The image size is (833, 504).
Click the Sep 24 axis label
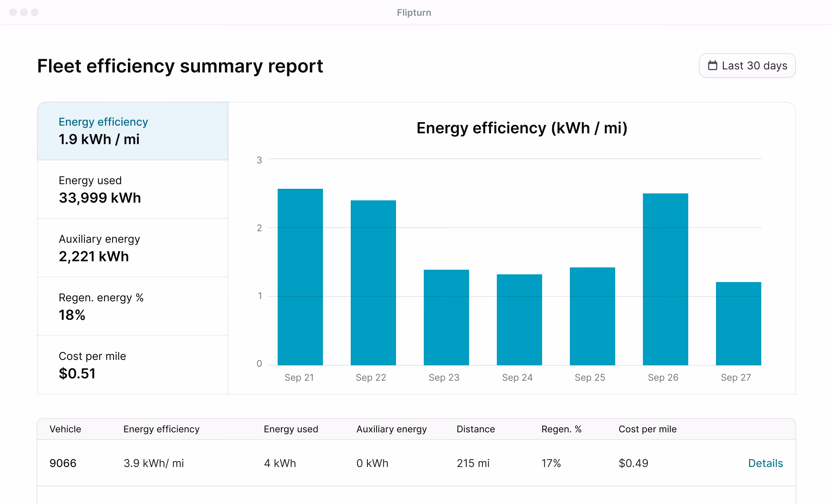(517, 377)
